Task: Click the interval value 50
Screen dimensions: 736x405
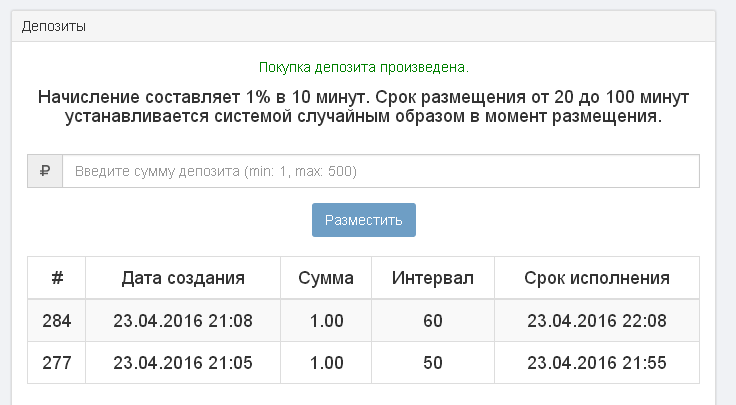Action: [433, 363]
